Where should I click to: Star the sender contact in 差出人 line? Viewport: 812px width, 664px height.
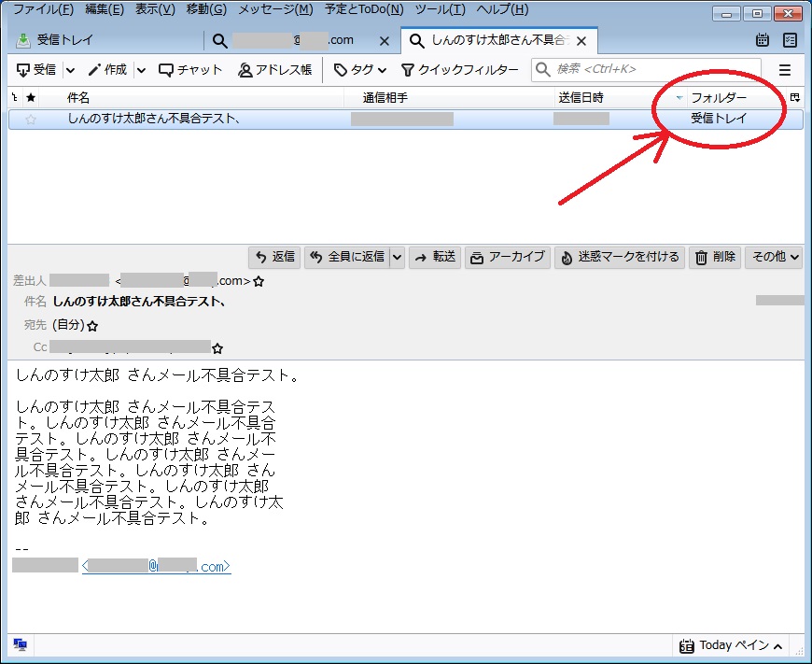259,281
